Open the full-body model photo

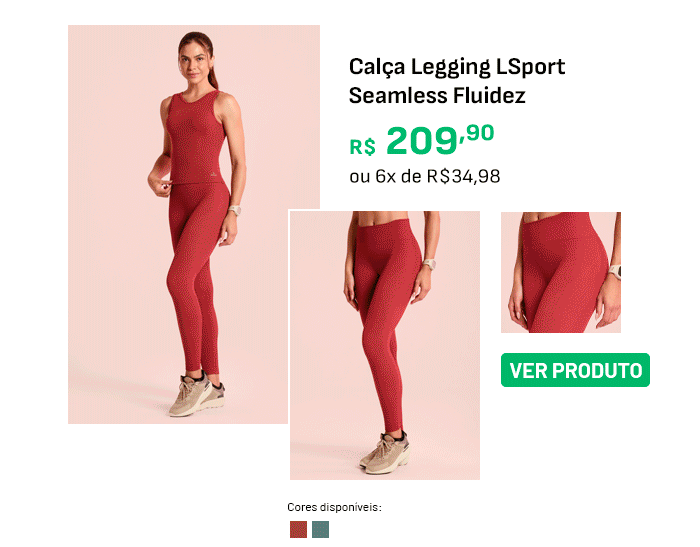(194, 224)
